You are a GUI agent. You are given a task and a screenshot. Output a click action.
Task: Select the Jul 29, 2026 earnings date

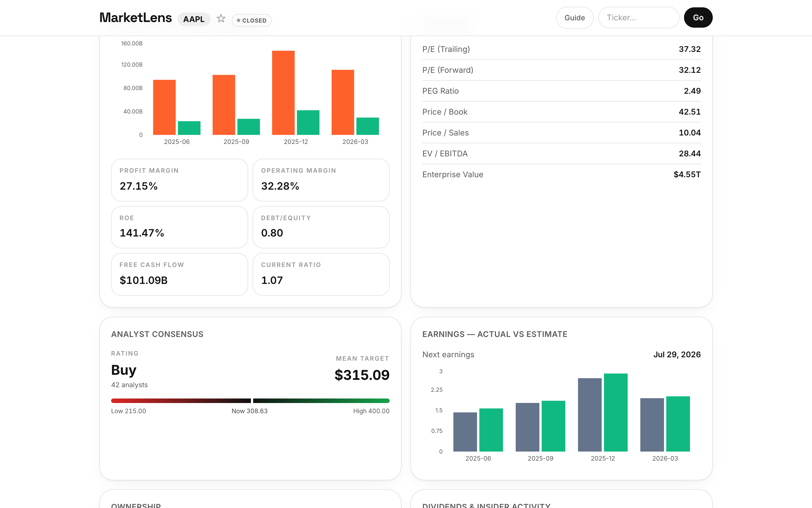click(677, 354)
